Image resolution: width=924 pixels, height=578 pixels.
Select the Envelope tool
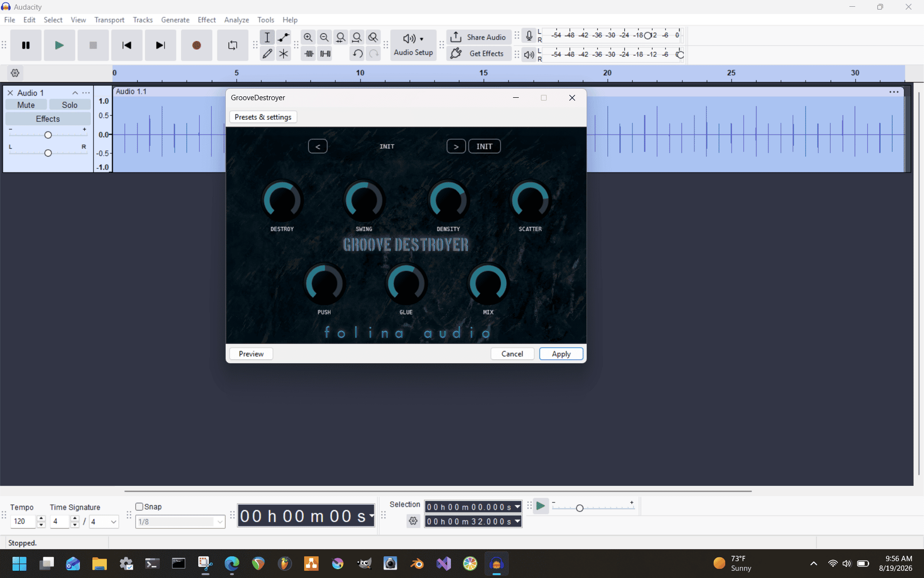pos(283,37)
